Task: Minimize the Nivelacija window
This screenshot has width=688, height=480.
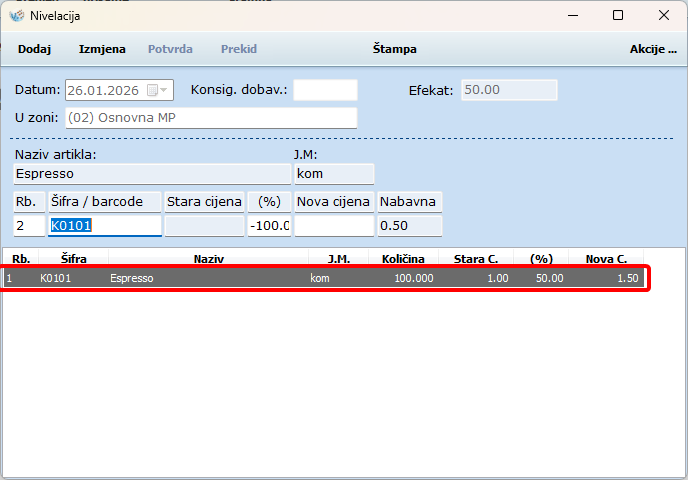Action: 572,15
